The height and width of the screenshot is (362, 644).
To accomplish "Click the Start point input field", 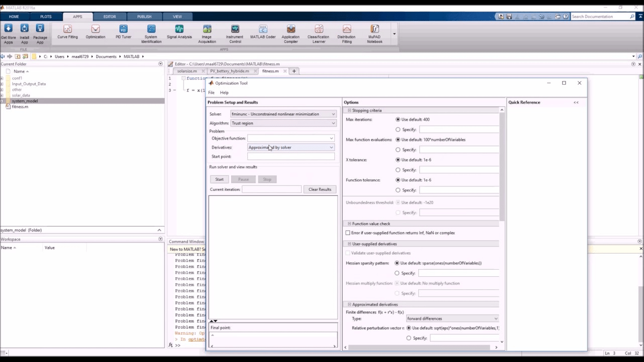I will (x=291, y=157).
